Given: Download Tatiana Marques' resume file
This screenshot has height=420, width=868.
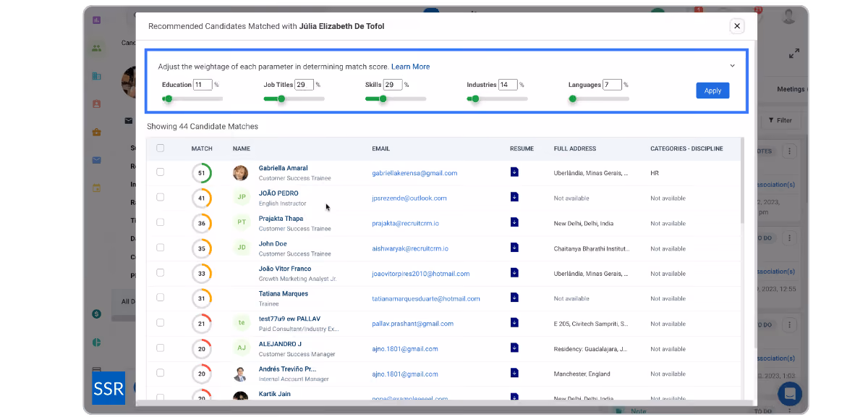Looking at the screenshot, I should coord(514,298).
